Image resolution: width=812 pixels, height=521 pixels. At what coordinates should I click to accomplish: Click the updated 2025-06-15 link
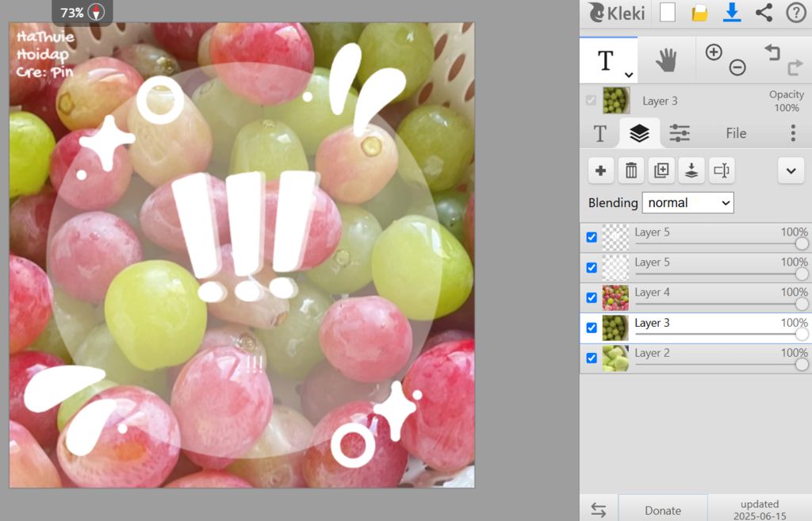(x=760, y=510)
